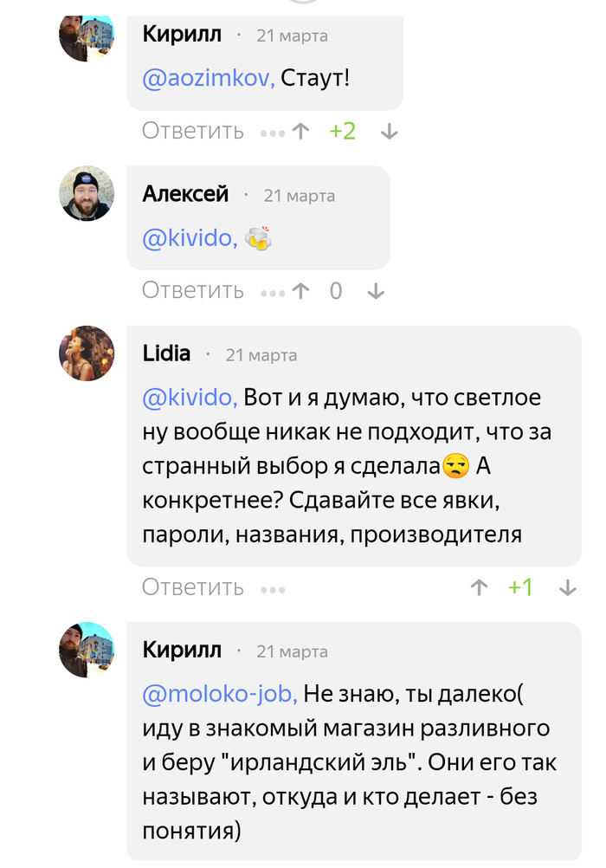Reply to Lidia's comment
This screenshot has width=606, height=868.
(x=193, y=587)
